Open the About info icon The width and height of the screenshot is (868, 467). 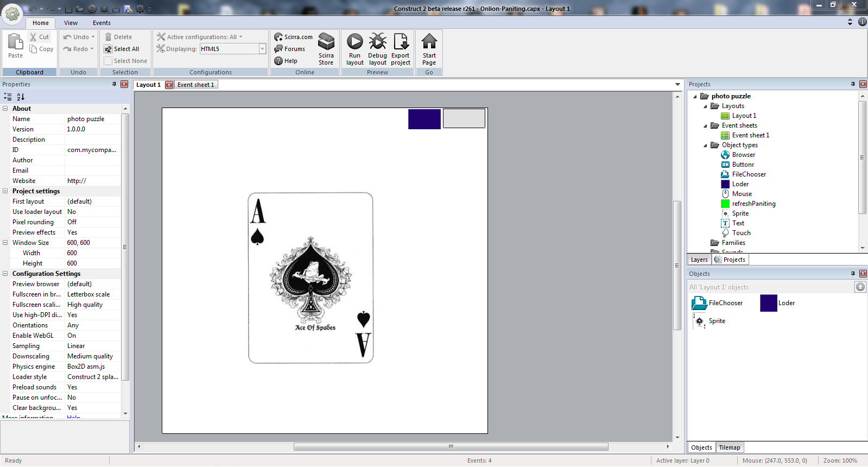coord(862,22)
